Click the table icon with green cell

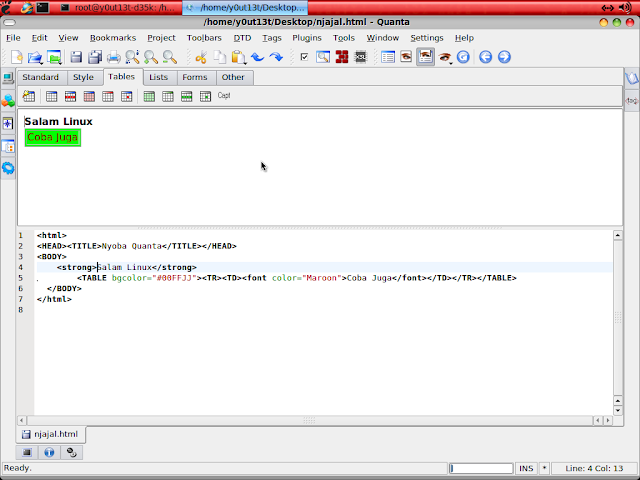[x=205, y=96]
